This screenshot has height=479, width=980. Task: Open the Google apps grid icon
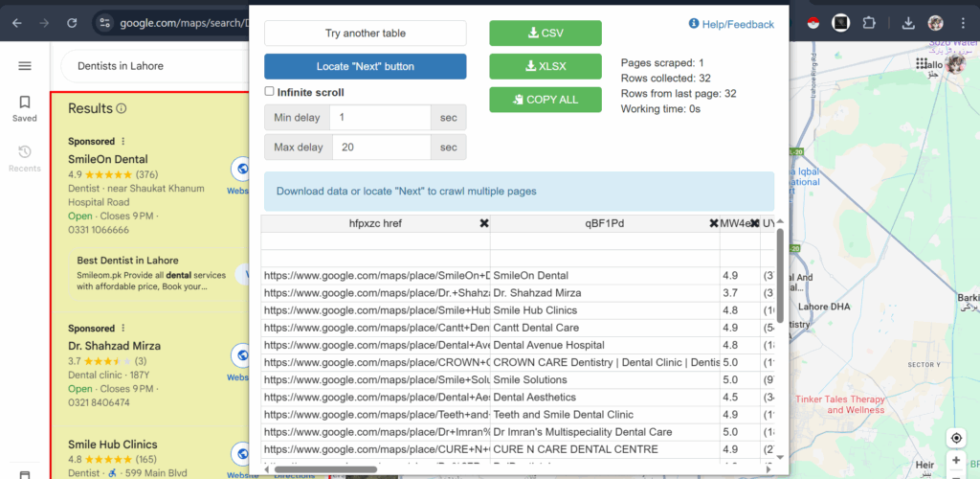tap(921, 64)
